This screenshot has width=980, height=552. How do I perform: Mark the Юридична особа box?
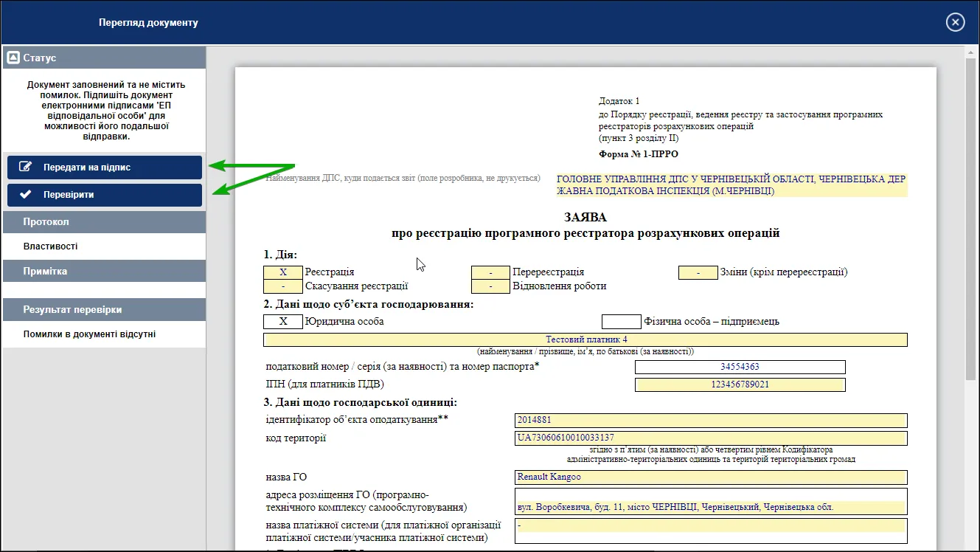[283, 322]
